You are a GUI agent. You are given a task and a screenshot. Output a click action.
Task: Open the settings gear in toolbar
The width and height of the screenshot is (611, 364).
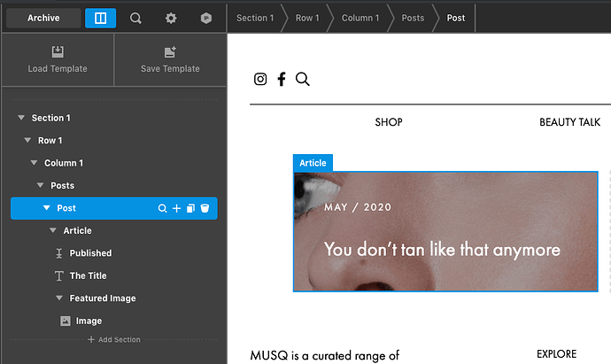171,18
